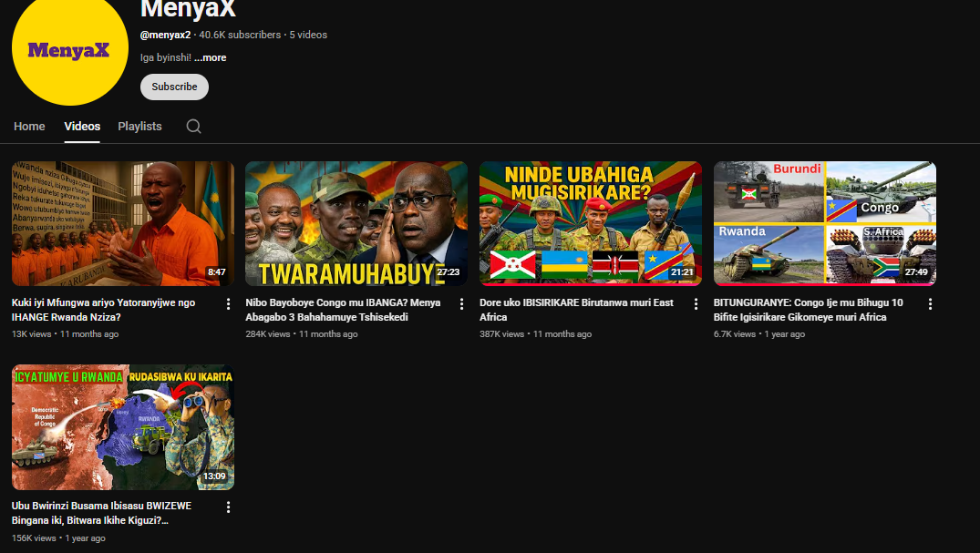This screenshot has width=980, height=553.
Task: Switch to the Home tab
Action: (x=29, y=127)
